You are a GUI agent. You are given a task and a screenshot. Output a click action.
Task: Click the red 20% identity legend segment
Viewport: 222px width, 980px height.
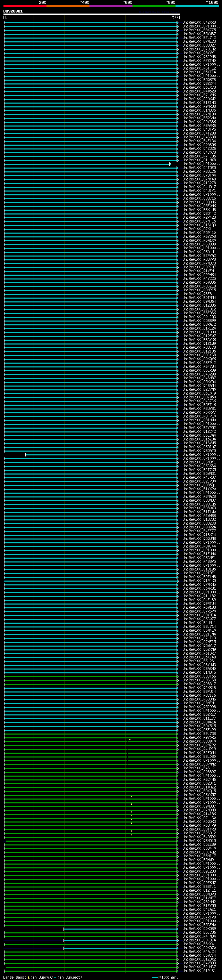coord(25,6)
